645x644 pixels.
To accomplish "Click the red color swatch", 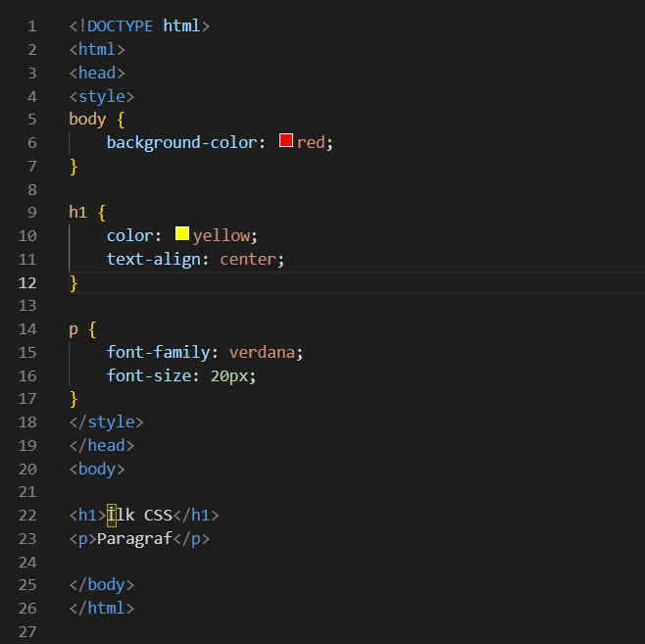I will pos(286,141).
